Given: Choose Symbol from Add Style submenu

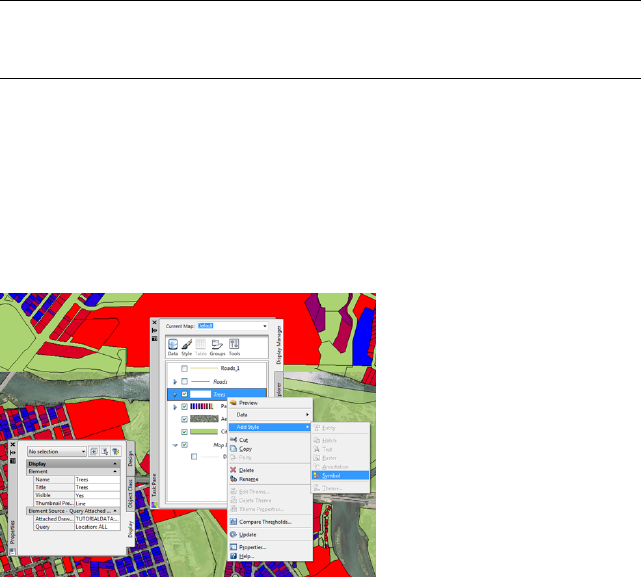Looking at the screenshot, I should point(341,475).
